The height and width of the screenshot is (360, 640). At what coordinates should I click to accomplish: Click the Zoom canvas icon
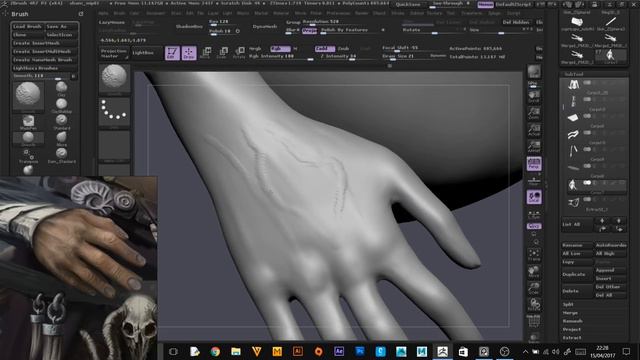[x=534, y=113]
